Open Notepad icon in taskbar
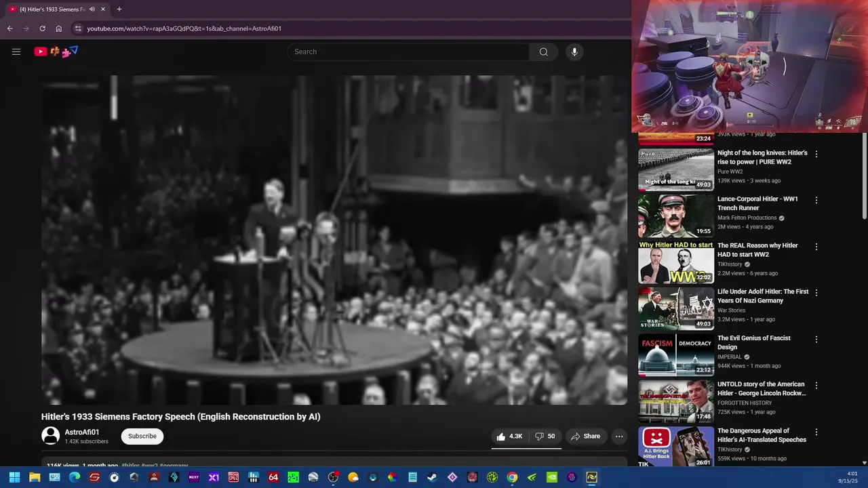The height and width of the screenshot is (488, 868). point(412,478)
